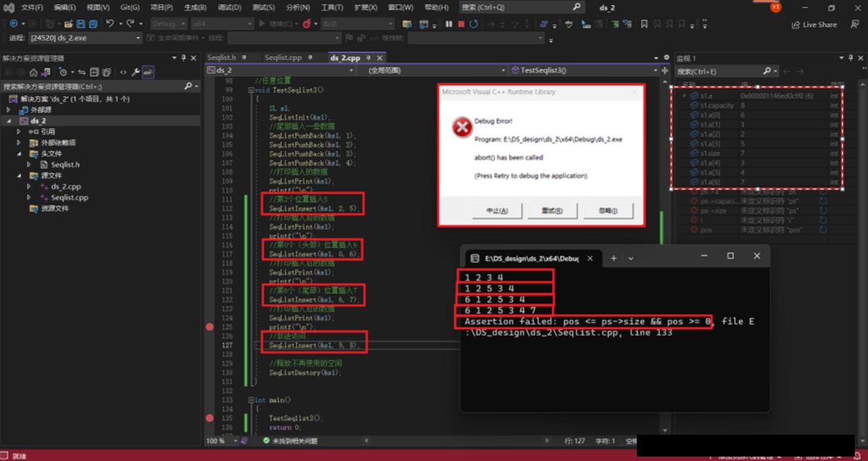This screenshot has height=461, width=868.
Task: Click the Undo arrow icon
Action: point(109,24)
